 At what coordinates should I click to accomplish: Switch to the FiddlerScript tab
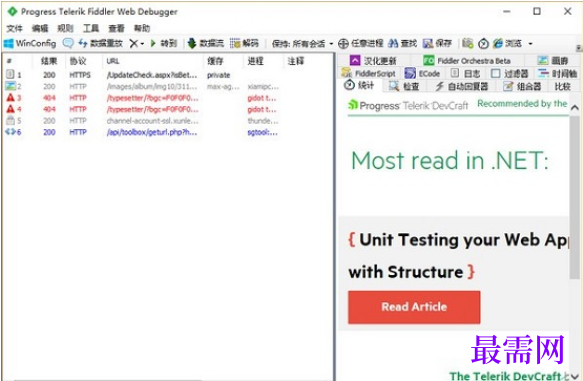tap(368, 74)
